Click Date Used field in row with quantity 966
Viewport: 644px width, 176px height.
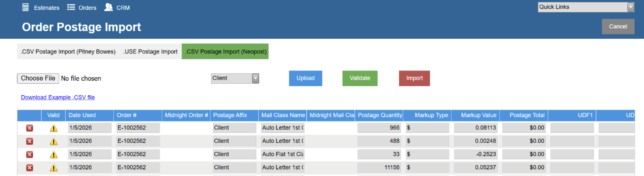click(x=90, y=128)
